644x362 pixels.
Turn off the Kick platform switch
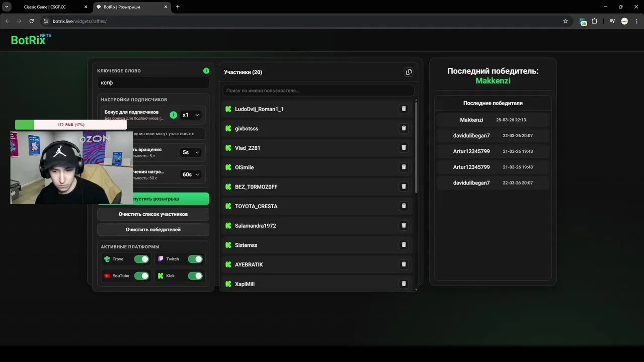[x=195, y=276]
